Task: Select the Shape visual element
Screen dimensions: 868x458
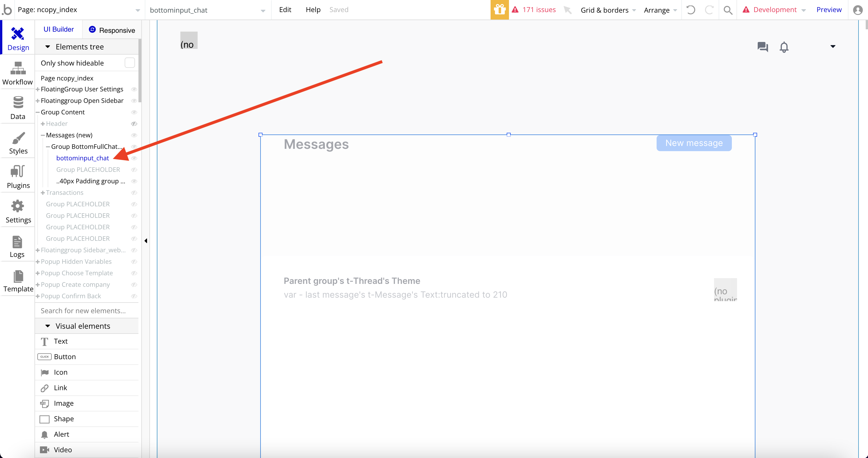Action: [x=64, y=419]
